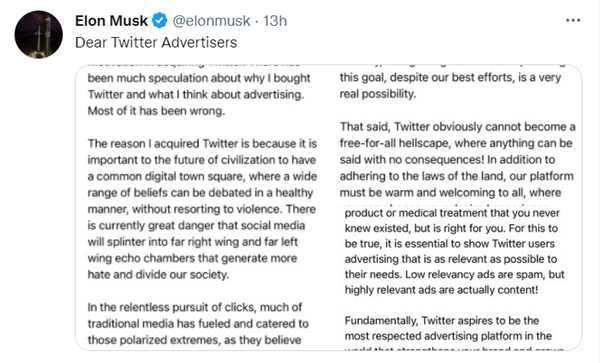The width and height of the screenshot is (600, 363).
Task: Click the "real possibility." line
Action: [x=378, y=94]
